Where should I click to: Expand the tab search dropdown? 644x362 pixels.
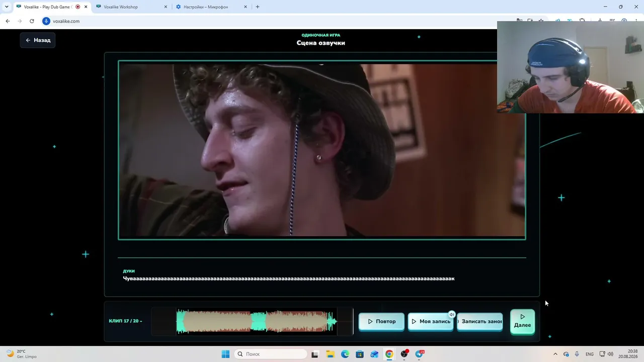(7, 7)
